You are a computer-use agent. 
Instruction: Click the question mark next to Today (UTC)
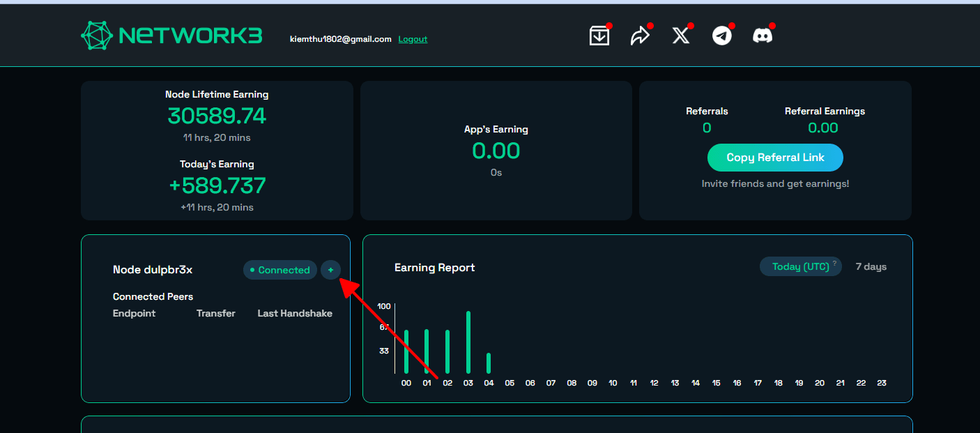834,263
